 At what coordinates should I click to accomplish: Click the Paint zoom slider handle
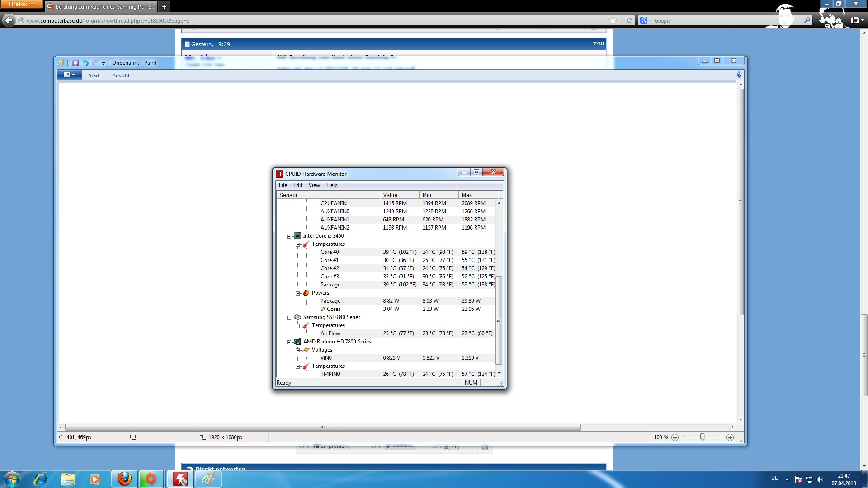702,437
